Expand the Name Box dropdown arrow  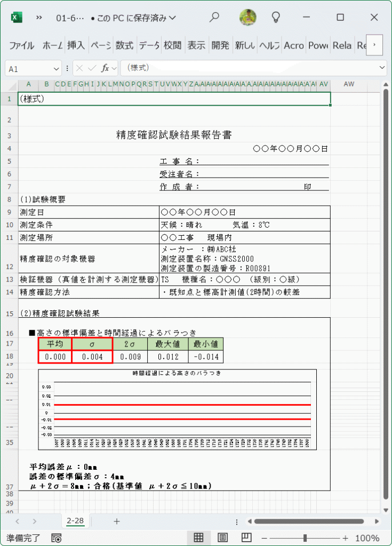(56, 69)
